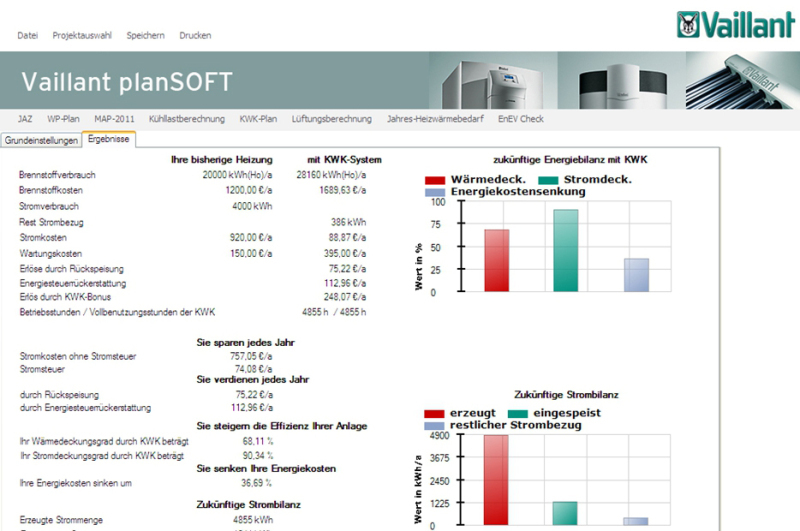Click the Wartungskosten value 395,00 €/a

tap(345, 254)
